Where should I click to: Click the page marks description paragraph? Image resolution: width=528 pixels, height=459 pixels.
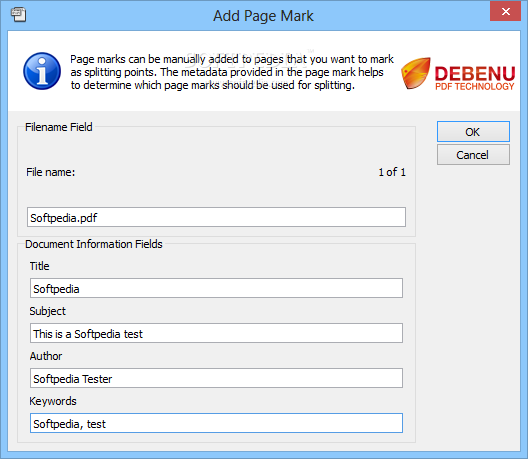coord(232,72)
